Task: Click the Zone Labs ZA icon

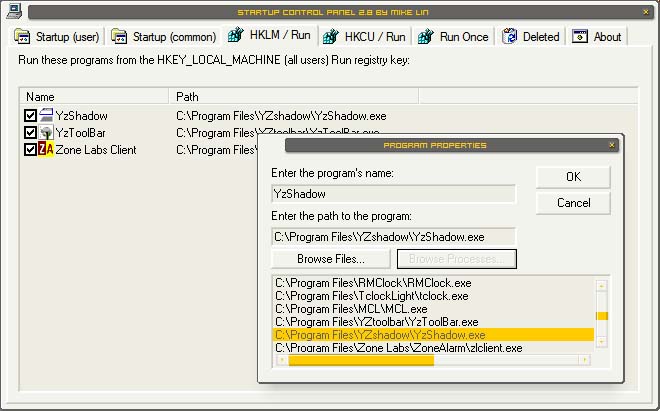Action: [46, 149]
